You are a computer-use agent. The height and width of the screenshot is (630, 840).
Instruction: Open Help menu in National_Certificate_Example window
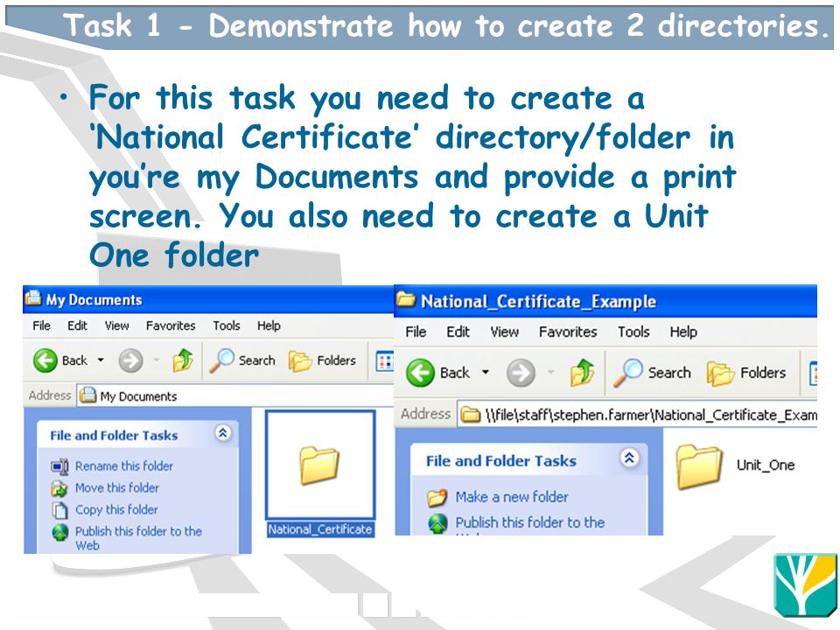tap(683, 332)
